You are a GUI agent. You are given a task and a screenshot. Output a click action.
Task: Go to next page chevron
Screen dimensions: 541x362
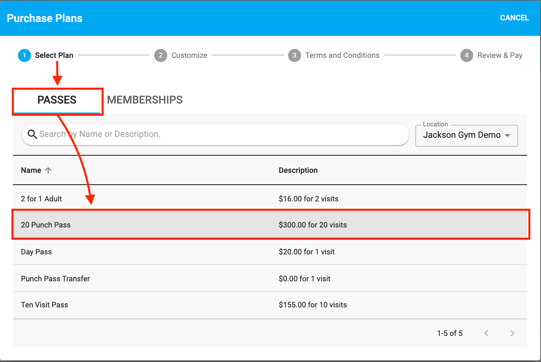click(512, 333)
